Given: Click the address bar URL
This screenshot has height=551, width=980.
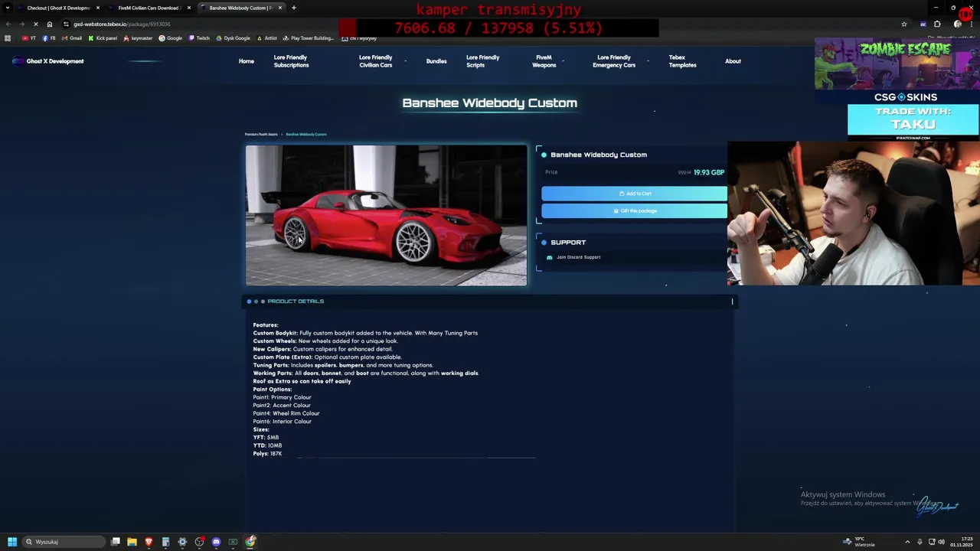Looking at the screenshot, I should pos(122,24).
